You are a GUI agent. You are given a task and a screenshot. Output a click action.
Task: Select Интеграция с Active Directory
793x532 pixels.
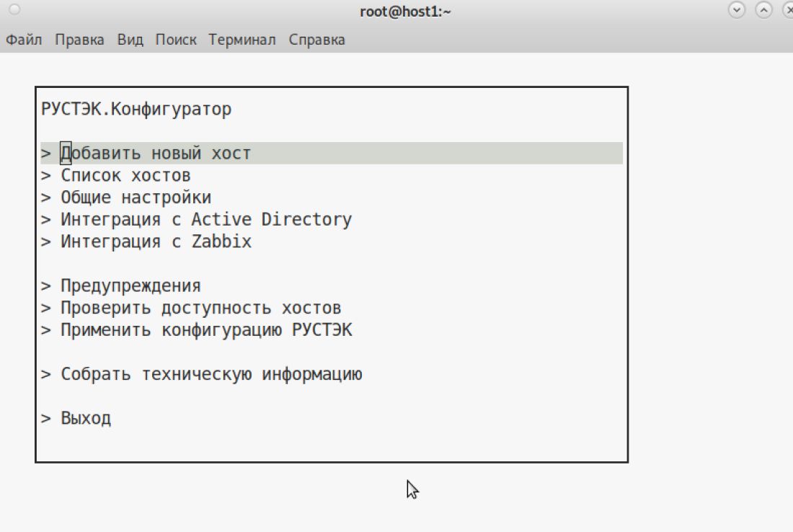206,220
